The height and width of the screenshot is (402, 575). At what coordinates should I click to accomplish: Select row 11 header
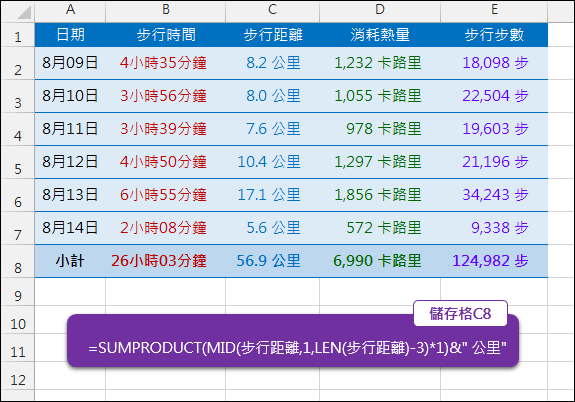tap(18, 347)
